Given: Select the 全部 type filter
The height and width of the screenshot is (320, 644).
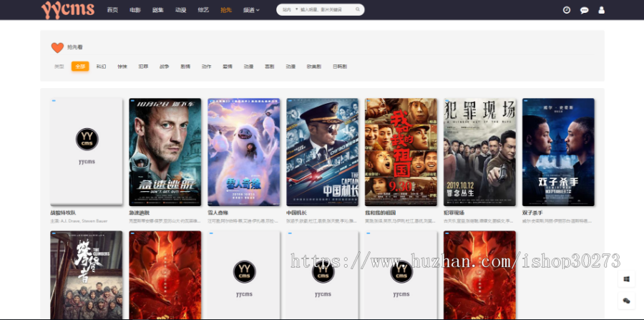Looking at the screenshot, I should [x=80, y=66].
